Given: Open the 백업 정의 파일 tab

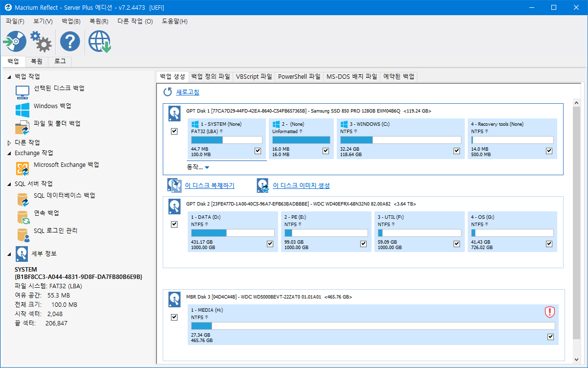Looking at the screenshot, I should pos(211,76).
